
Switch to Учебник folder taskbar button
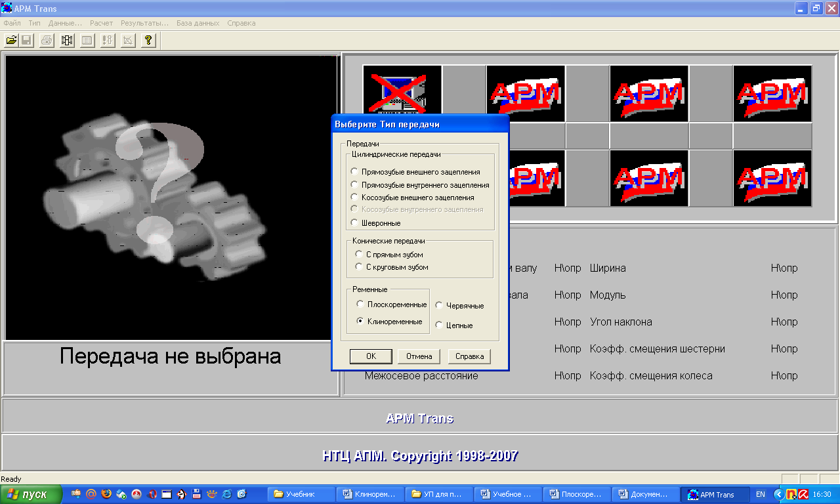(302, 494)
